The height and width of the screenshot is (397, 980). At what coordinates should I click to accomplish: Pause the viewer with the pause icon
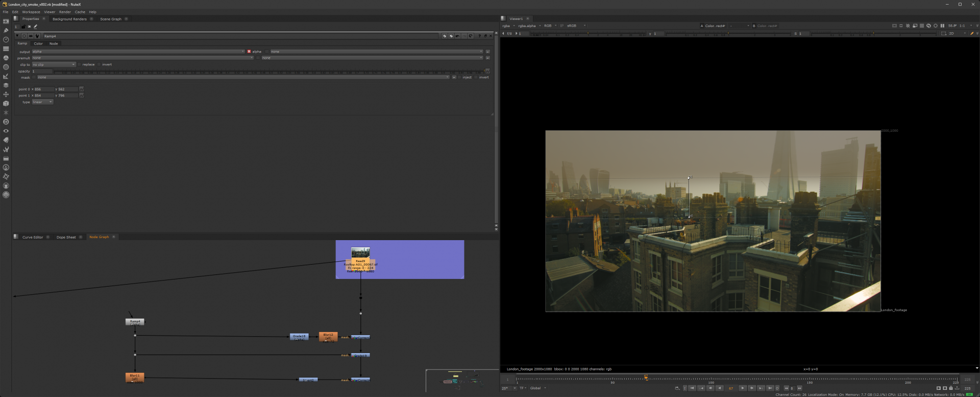point(942,26)
